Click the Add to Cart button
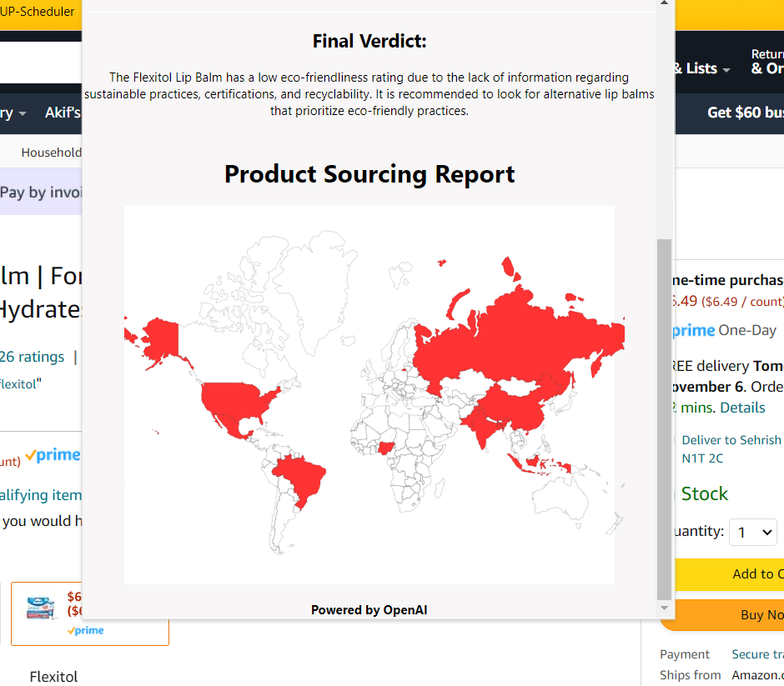This screenshot has width=784, height=686. 729,574
